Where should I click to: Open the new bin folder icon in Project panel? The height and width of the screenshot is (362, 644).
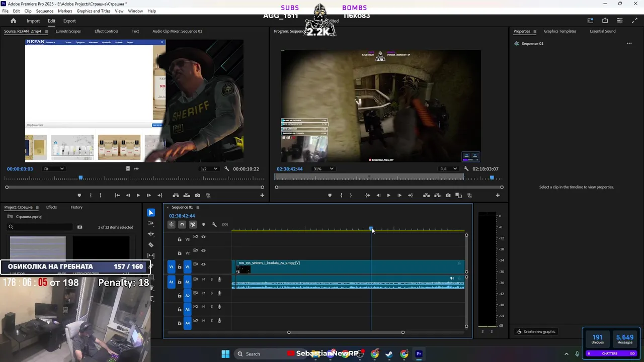(x=79, y=227)
